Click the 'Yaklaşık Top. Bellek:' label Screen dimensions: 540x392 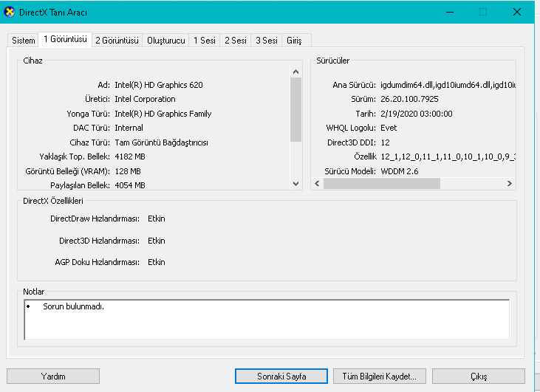pos(75,157)
